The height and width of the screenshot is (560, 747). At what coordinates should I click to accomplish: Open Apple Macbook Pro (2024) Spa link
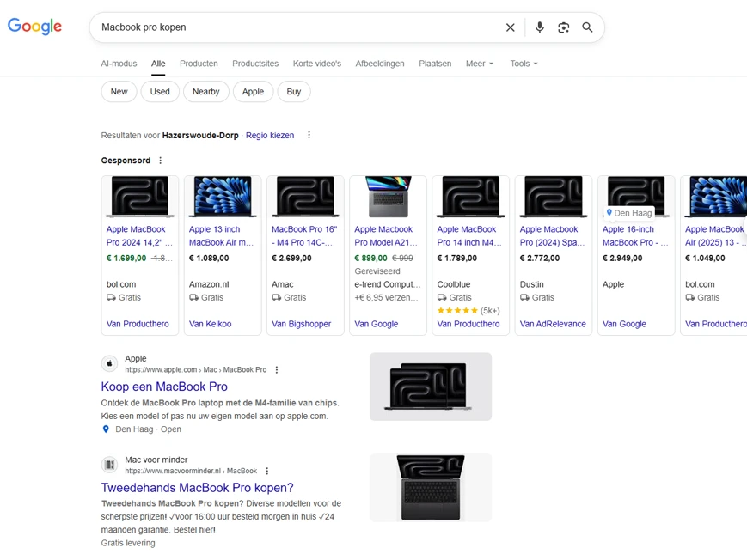(552, 235)
